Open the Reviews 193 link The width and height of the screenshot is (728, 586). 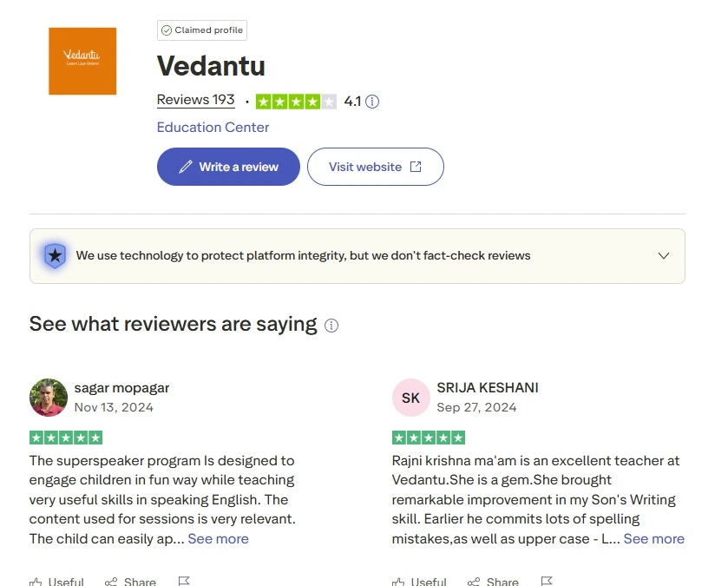pos(195,99)
